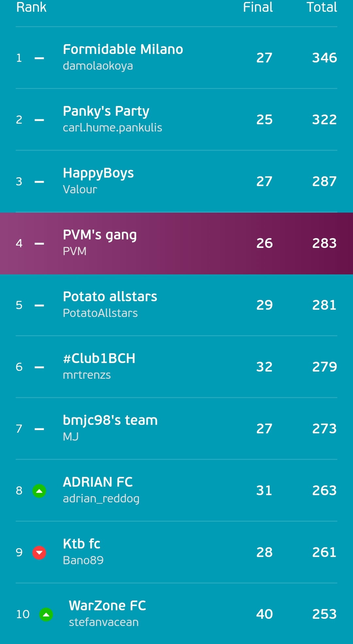This screenshot has height=644, width=353.
Task: Tap the no-change dash for Panky's Party
Action: 39,120
